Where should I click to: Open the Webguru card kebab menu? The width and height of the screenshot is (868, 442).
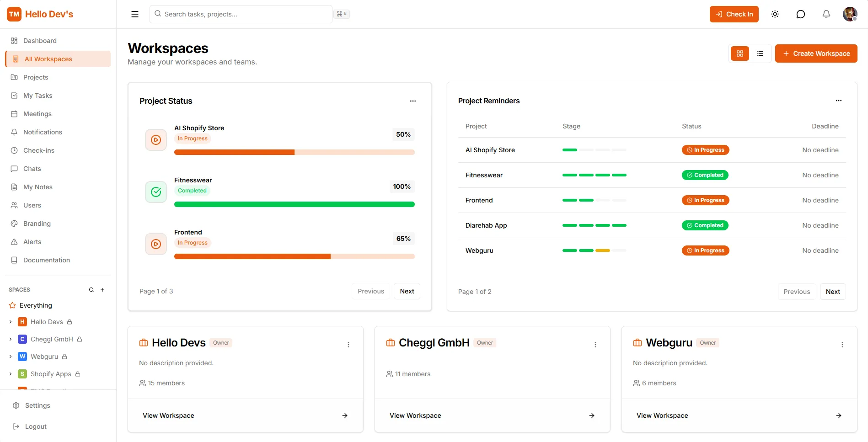coord(842,345)
